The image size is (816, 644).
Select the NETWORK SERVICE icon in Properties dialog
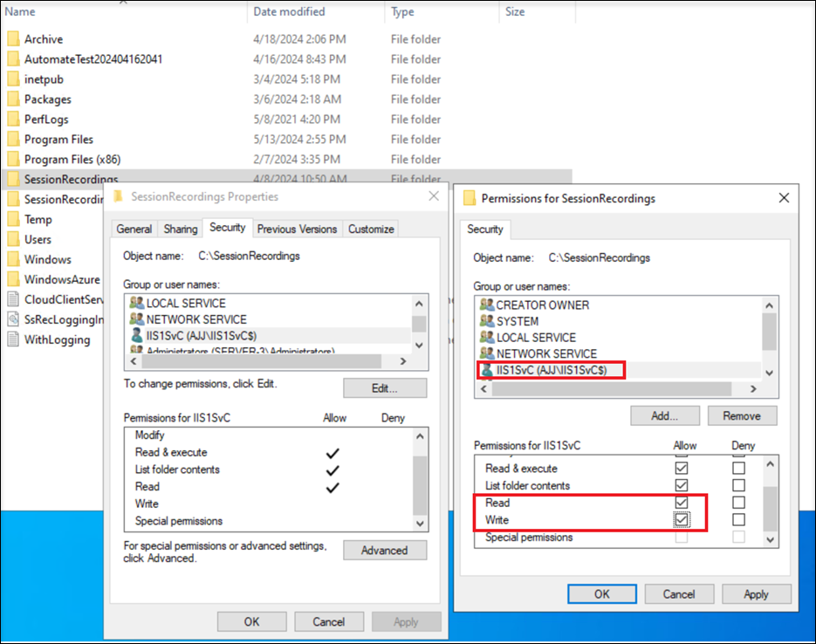(x=139, y=319)
